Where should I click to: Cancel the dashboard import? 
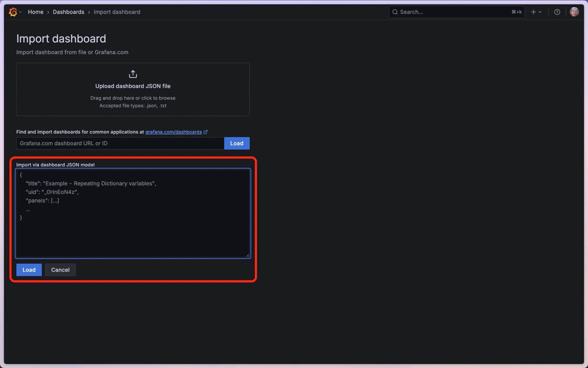[x=60, y=270]
